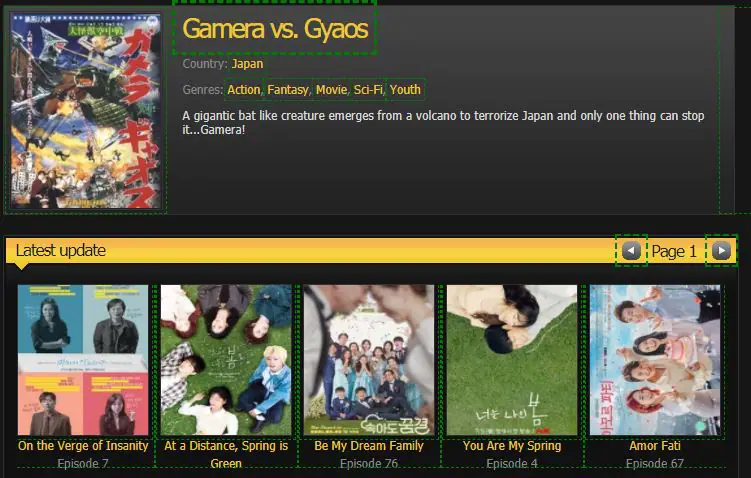Open the Amor Fati title link

tap(655, 446)
